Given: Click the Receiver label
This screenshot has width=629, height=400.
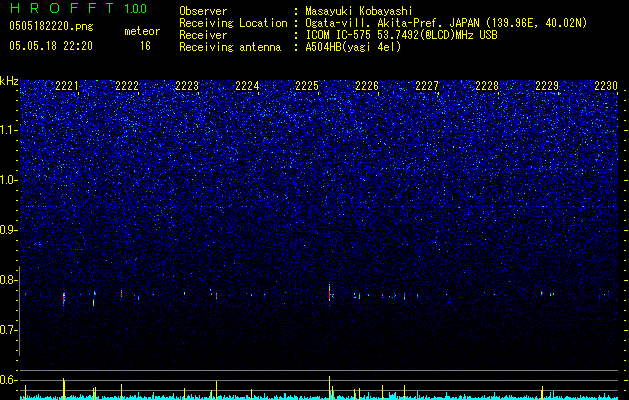Looking at the screenshot, I should [203, 36].
